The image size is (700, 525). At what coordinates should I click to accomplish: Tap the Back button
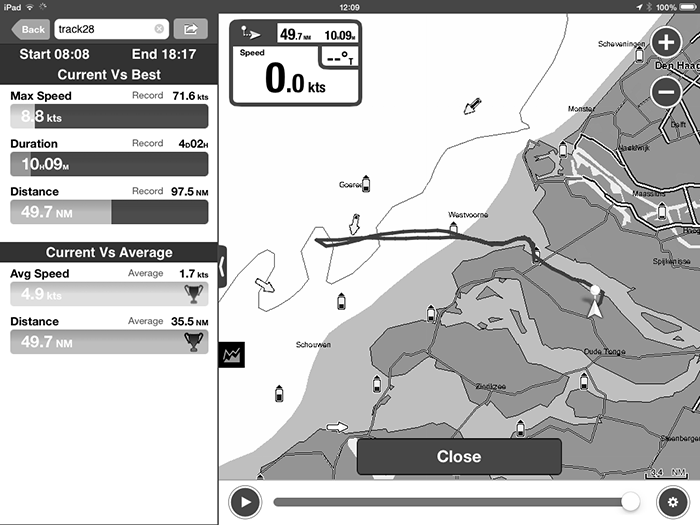tap(31, 29)
